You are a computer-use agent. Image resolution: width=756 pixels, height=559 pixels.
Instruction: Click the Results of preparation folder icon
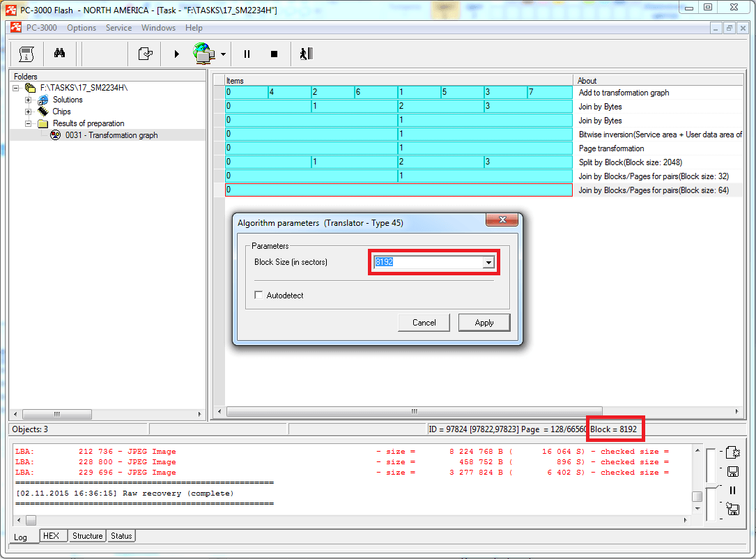[x=43, y=123]
